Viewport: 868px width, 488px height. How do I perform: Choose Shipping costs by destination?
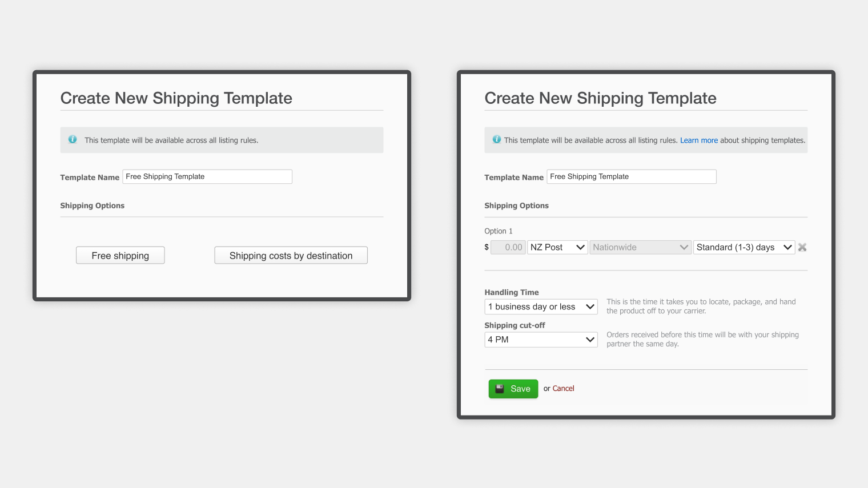point(291,255)
